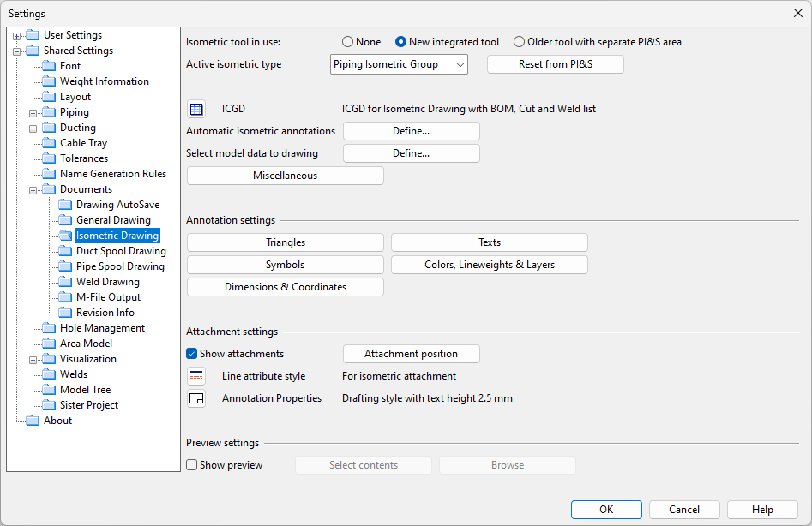Image resolution: width=812 pixels, height=526 pixels.
Task: Uncheck the Show attachments checkbox
Action: pyautogui.click(x=192, y=354)
